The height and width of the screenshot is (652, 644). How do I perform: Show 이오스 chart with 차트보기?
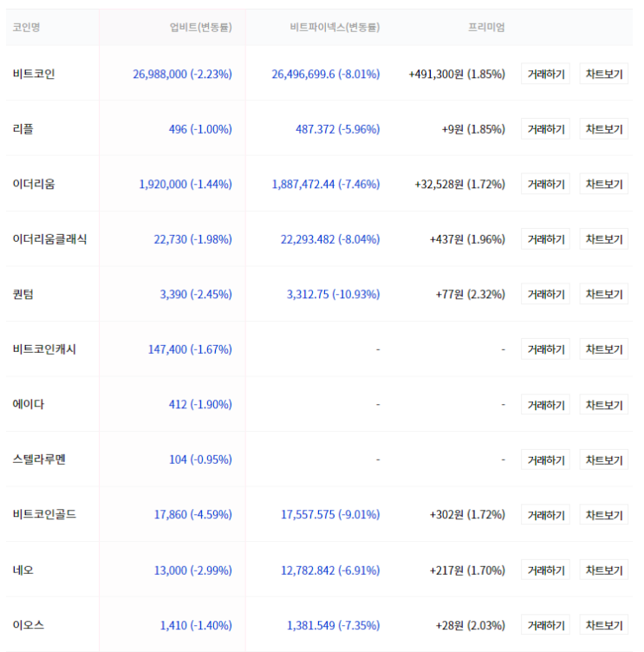(x=603, y=625)
